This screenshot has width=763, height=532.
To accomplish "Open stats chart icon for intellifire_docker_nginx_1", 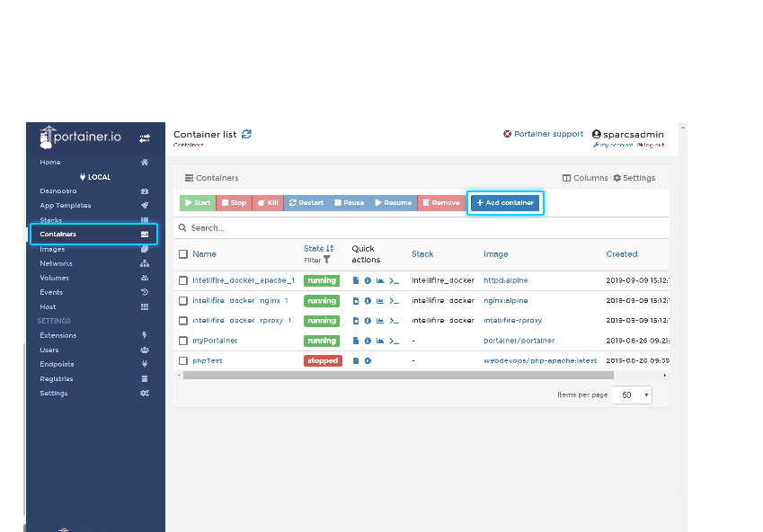I will pyautogui.click(x=380, y=301).
